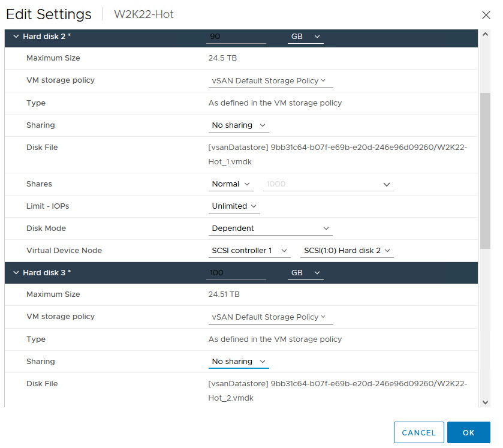Open Hard disk 3 size unit GB dropdown
503x448 pixels.
[x=305, y=273]
